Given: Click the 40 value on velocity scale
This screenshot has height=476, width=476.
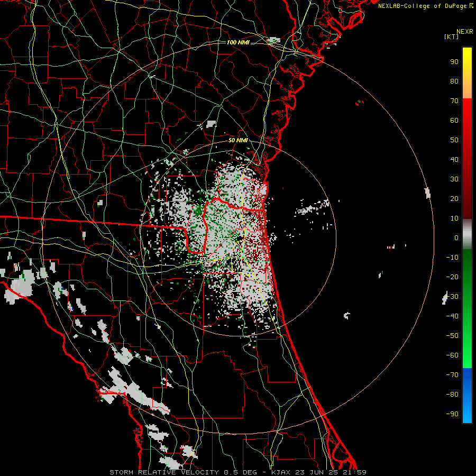Looking at the screenshot, I should [454, 160].
